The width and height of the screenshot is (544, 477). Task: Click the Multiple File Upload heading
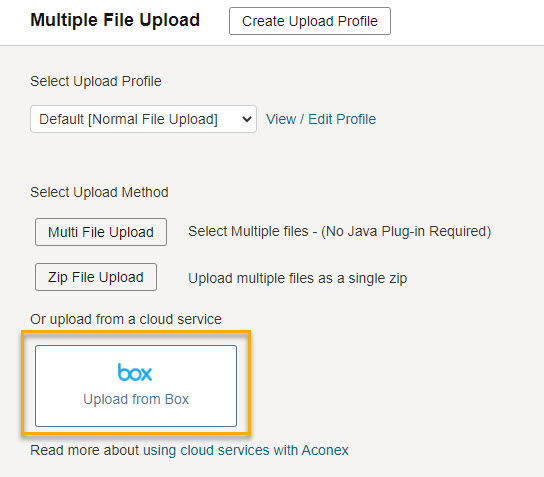tap(115, 20)
